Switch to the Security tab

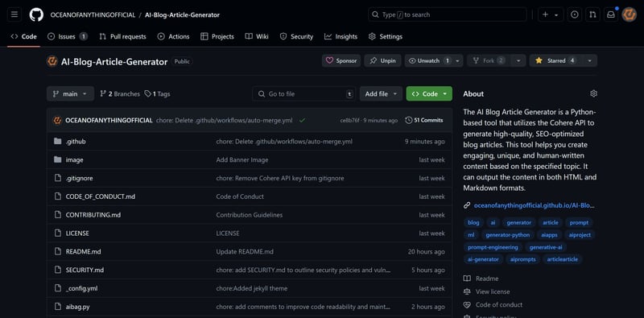click(x=296, y=36)
